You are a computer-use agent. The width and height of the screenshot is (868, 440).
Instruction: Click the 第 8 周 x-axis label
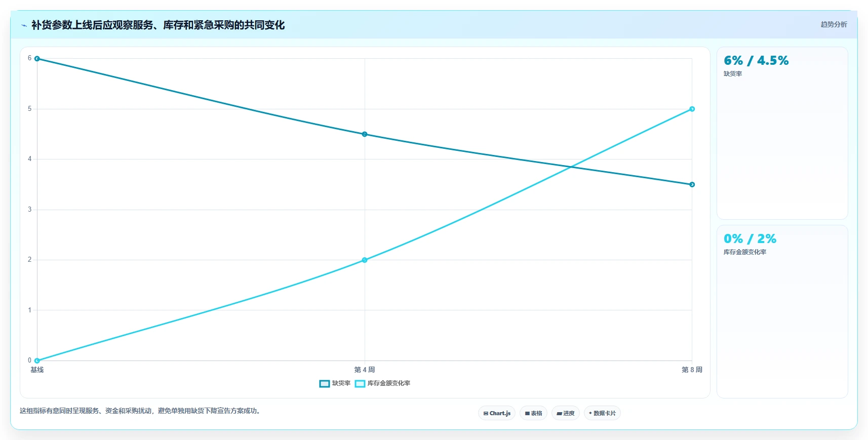(x=692, y=370)
